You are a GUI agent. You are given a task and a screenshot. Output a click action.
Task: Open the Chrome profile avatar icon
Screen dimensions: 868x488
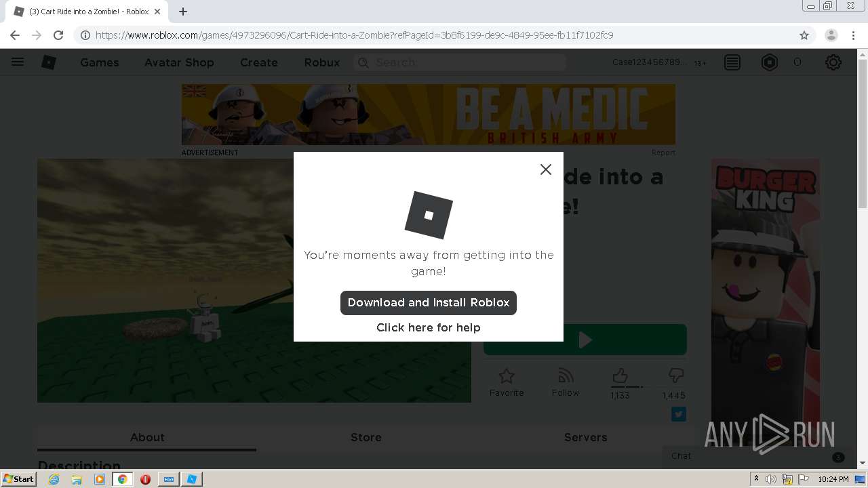point(831,35)
